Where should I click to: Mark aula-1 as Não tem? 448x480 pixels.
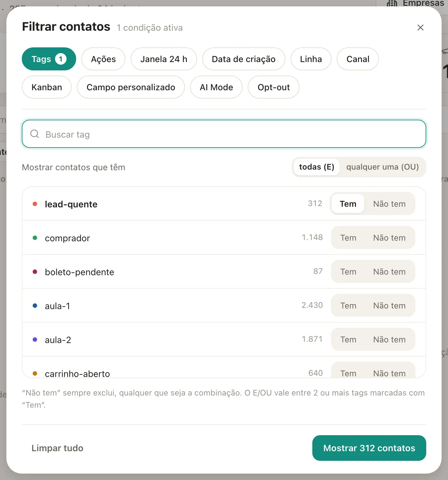click(x=389, y=305)
